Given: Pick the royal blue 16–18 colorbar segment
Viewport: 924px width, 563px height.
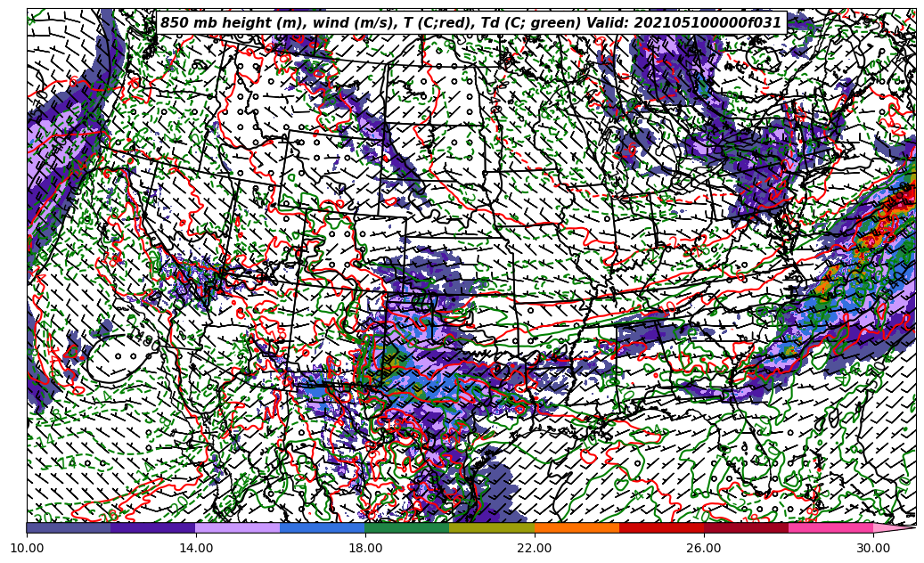Looking at the screenshot, I should [x=323, y=527].
